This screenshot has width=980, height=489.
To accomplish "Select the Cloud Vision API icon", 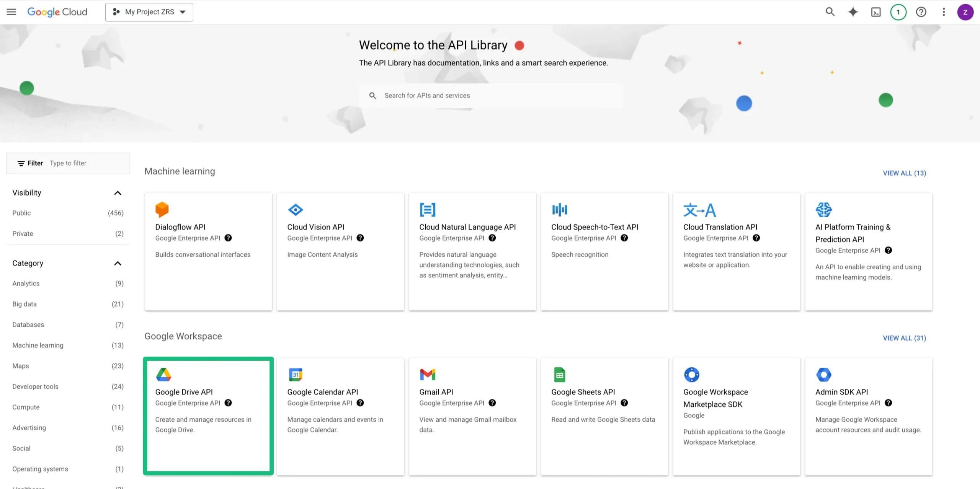I will point(295,210).
